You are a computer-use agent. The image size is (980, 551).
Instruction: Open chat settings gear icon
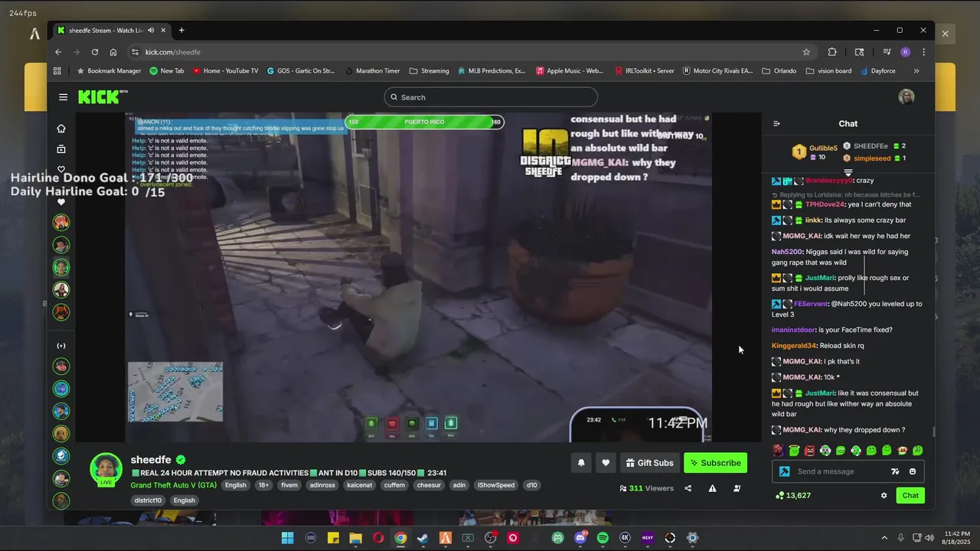884,495
